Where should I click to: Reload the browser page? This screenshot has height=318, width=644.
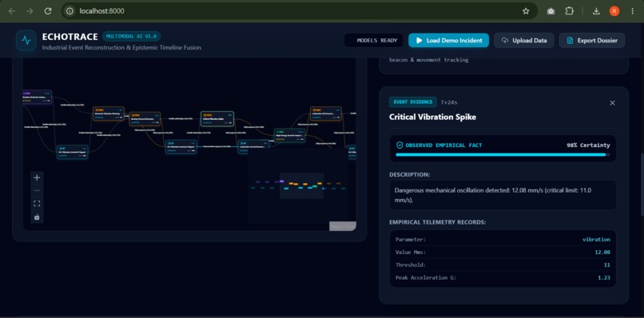tap(48, 11)
